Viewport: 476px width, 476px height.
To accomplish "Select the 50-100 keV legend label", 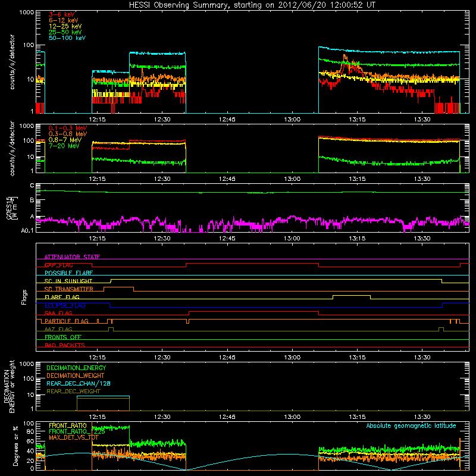I will pyautogui.click(x=67, y=38).
